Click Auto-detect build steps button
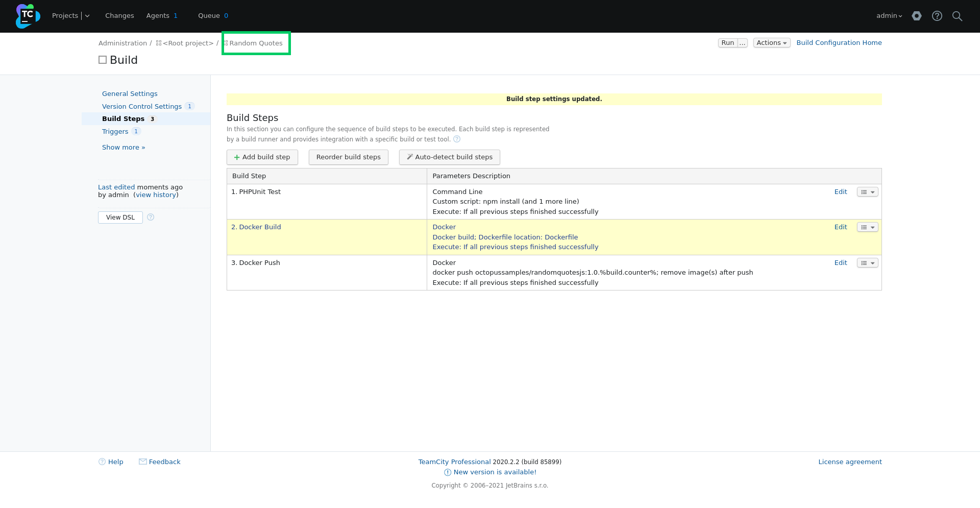 (450, 157)
